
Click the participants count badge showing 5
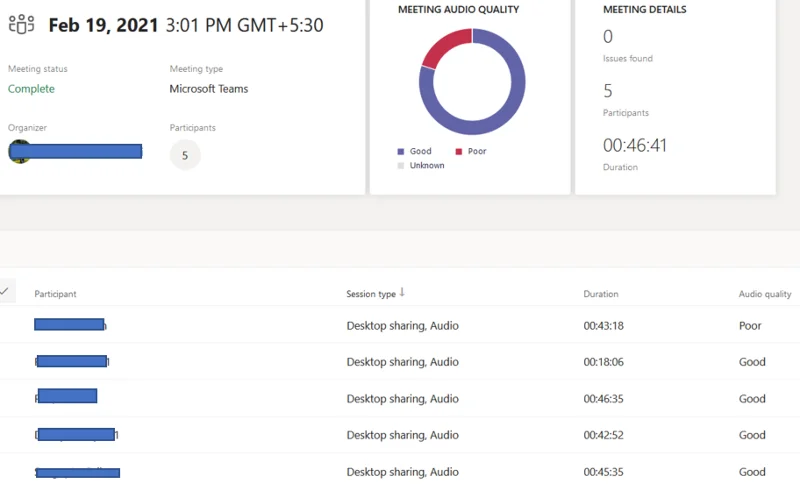[185, 155]
